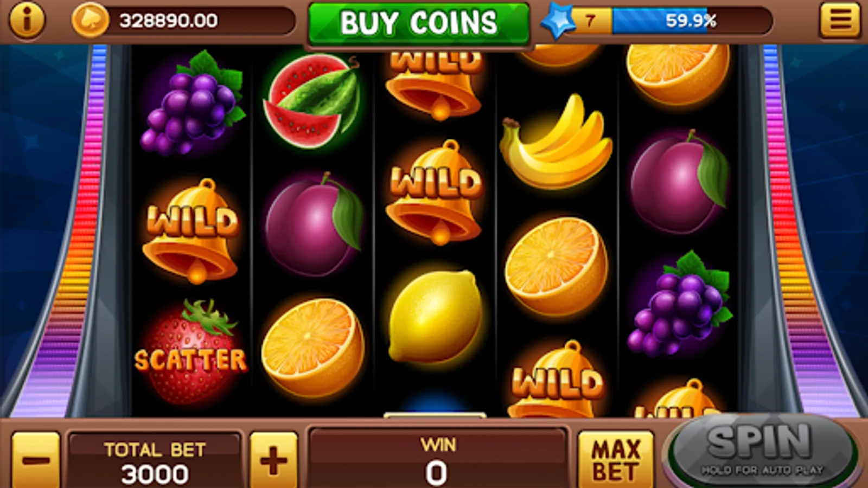Tap the lemon symbol on the middle reel
868x488 pixels.
436,317
